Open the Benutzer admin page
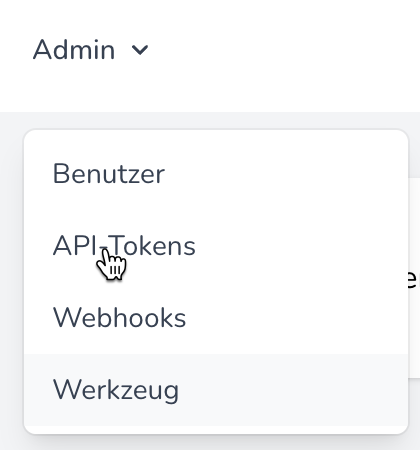 click(216, 174)
